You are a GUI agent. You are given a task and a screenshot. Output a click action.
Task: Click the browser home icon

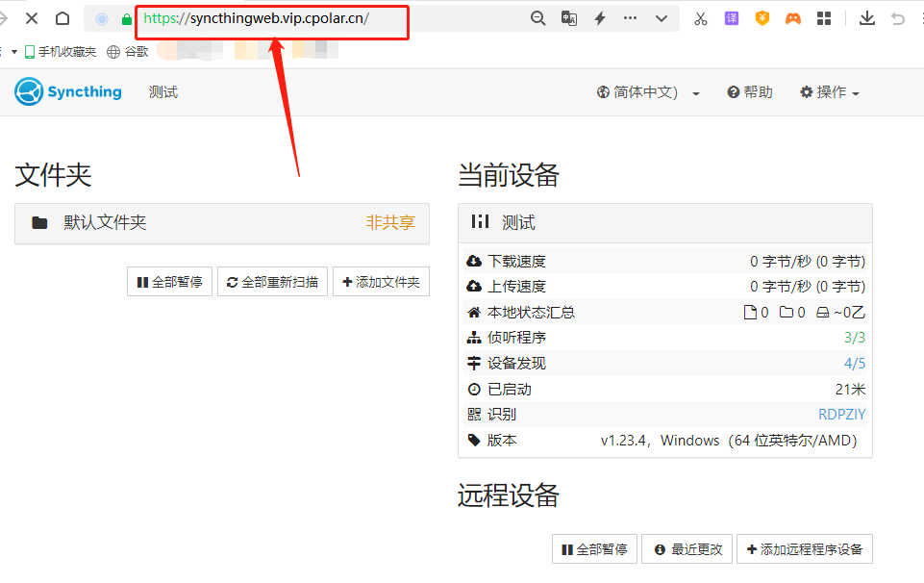pyautogui.click(x=62, y=18)
